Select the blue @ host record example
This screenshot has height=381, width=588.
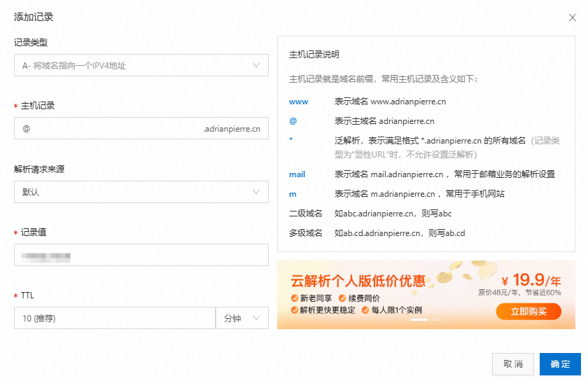click(293, 121)
